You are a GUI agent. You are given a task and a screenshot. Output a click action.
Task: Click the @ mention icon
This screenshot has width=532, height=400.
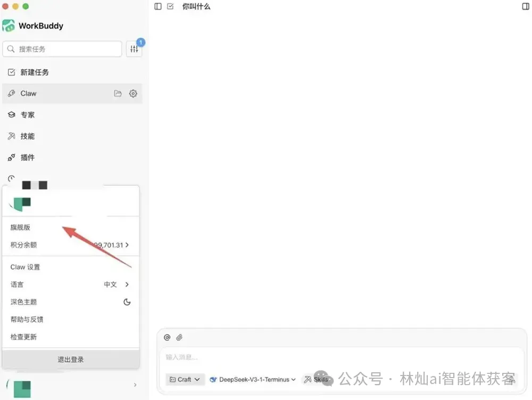(x=167, y=337)
